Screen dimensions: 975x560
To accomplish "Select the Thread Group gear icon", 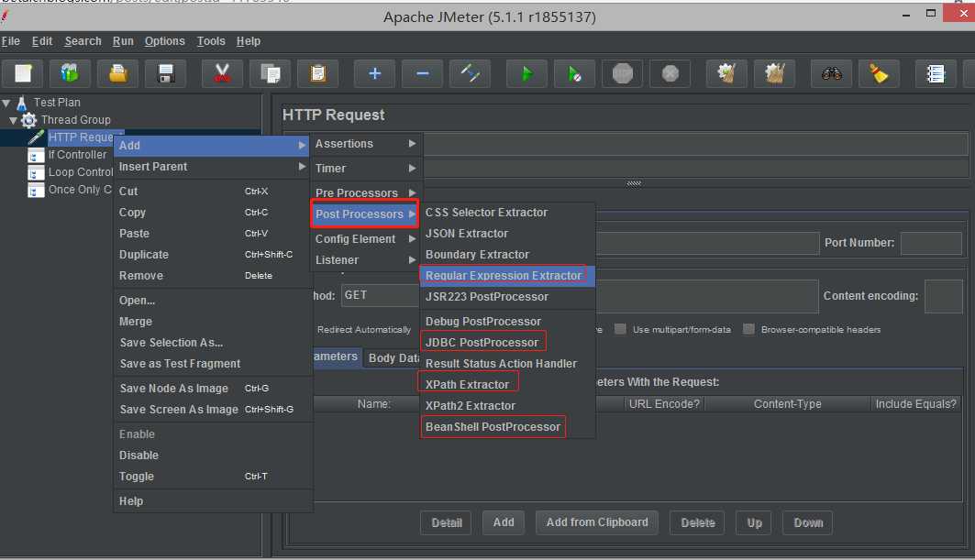I will click(28, 120).
